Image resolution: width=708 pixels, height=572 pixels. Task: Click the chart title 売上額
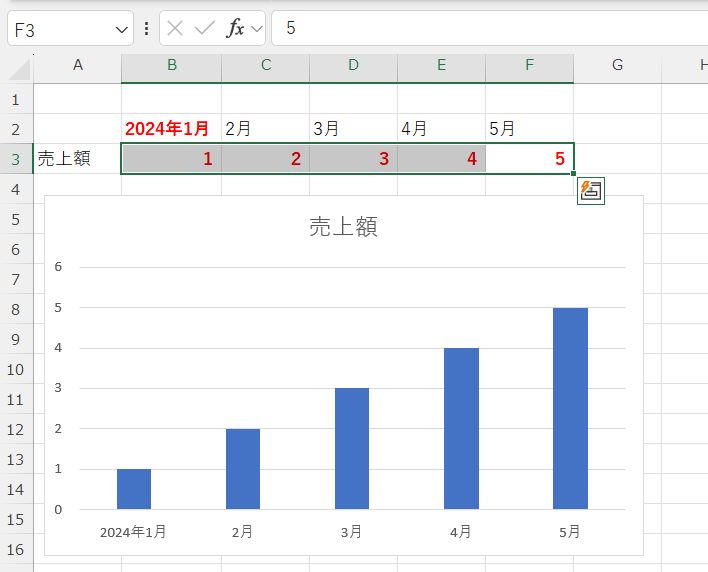[343, 227]
